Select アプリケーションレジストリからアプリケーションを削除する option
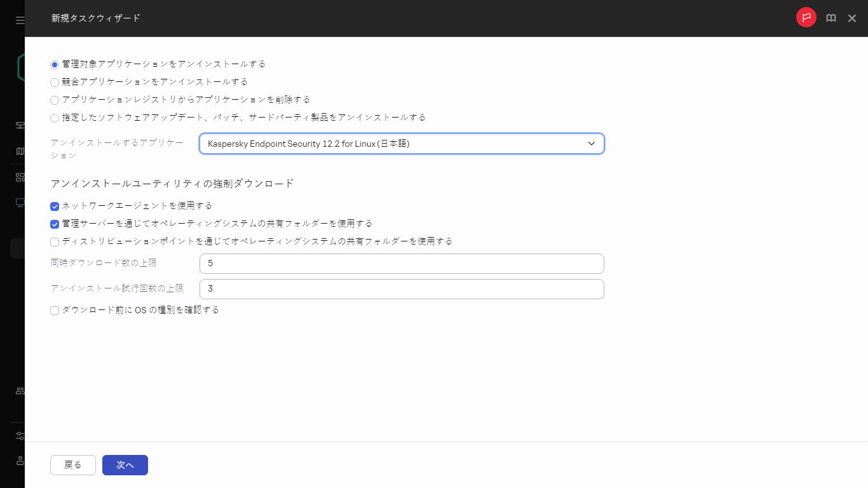This screenshot has width=868, height=488. click(x=54, y=100)
